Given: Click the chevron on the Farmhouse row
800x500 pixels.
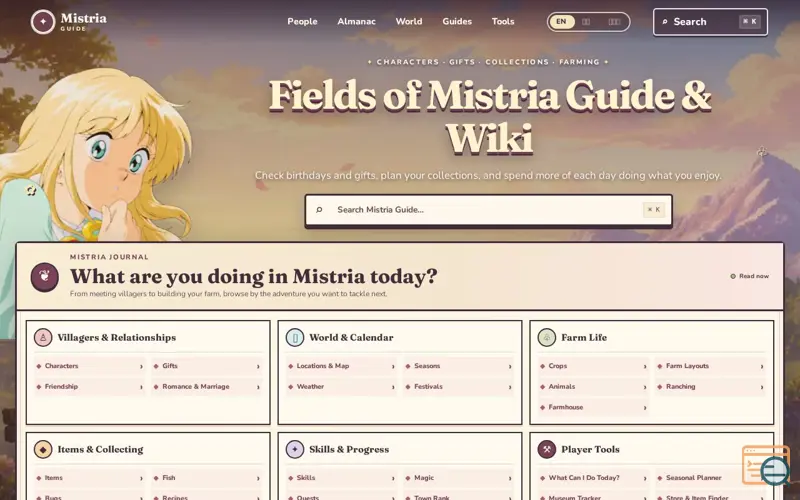Looking at the screenshot, I should [x=645, y=408].
